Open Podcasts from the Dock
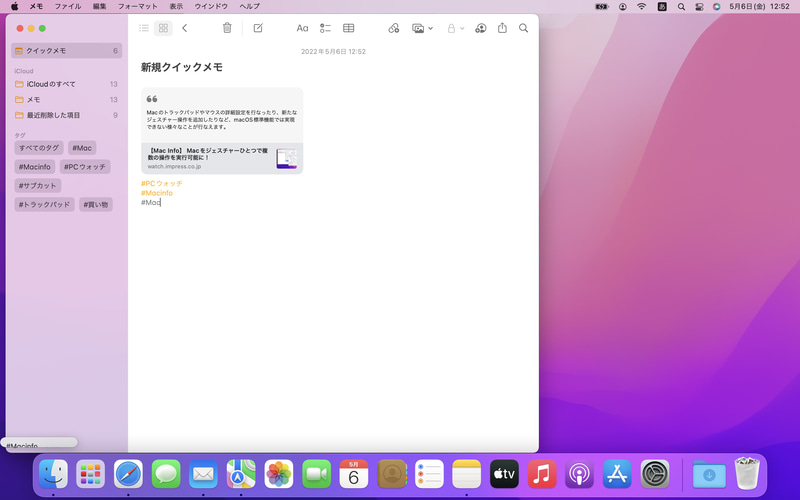Image resolution: width=800 pixels, height=500 pixels. 580,474
